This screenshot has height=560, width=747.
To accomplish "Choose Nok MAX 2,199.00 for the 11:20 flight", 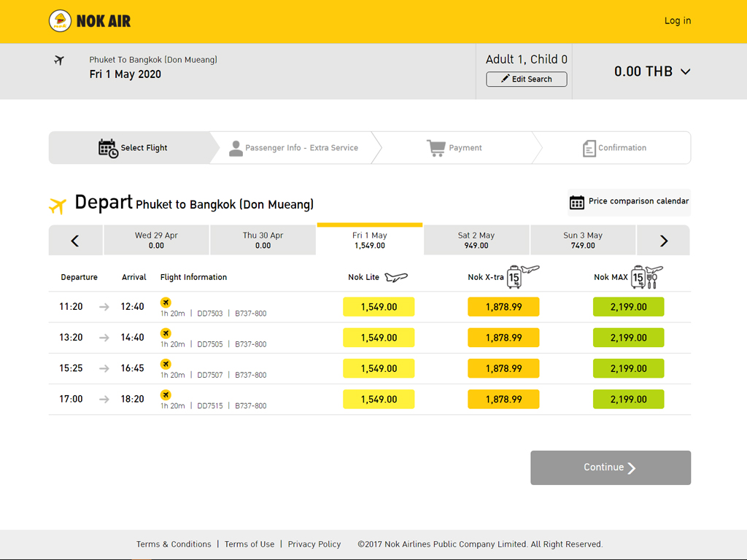I will [628, 307].
